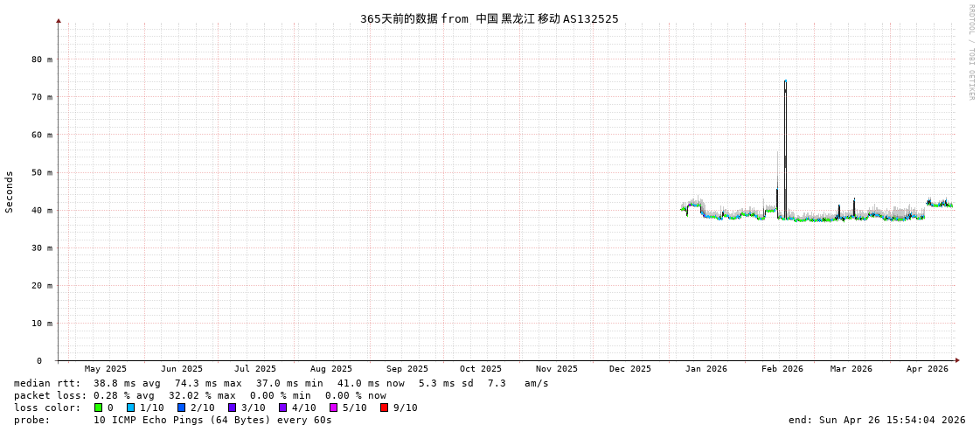Screen dimensions: 980x432
Task: Click the magenta 5/10 loss swatch
Action: (x=333, y=408)
